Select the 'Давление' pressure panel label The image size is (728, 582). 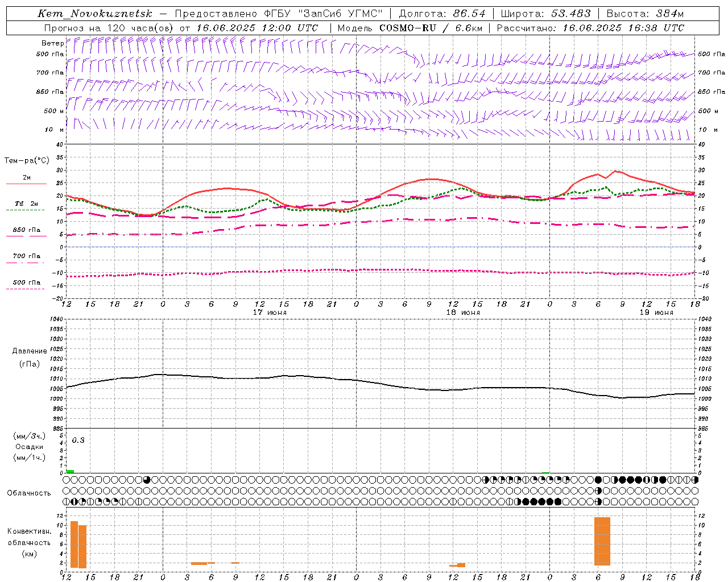(x=30, y=351)
